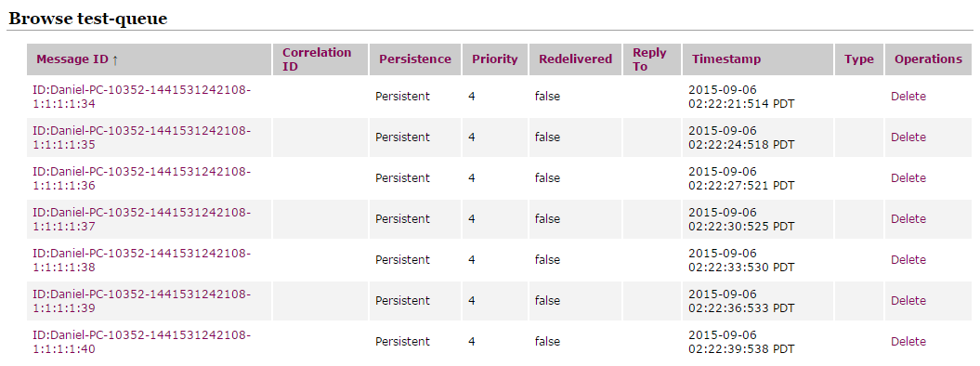Viewport: 980px width, 366px height.
Task: Open message ID ending in 1:1:1:1:35
Action: (x=141, y=137)
